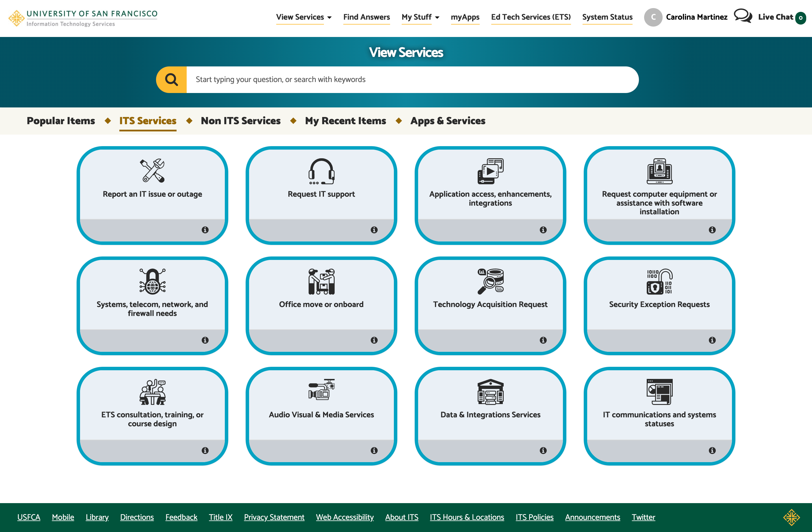The height and width of the screenshot is (532, 812).
Task: Click the warehouse icon for Data & Integrations Services
Action: (x=490, y=392)
